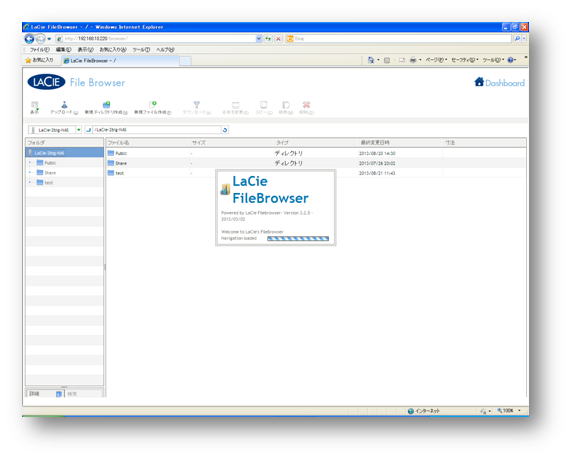Click the IE print icon

point(413,60)
